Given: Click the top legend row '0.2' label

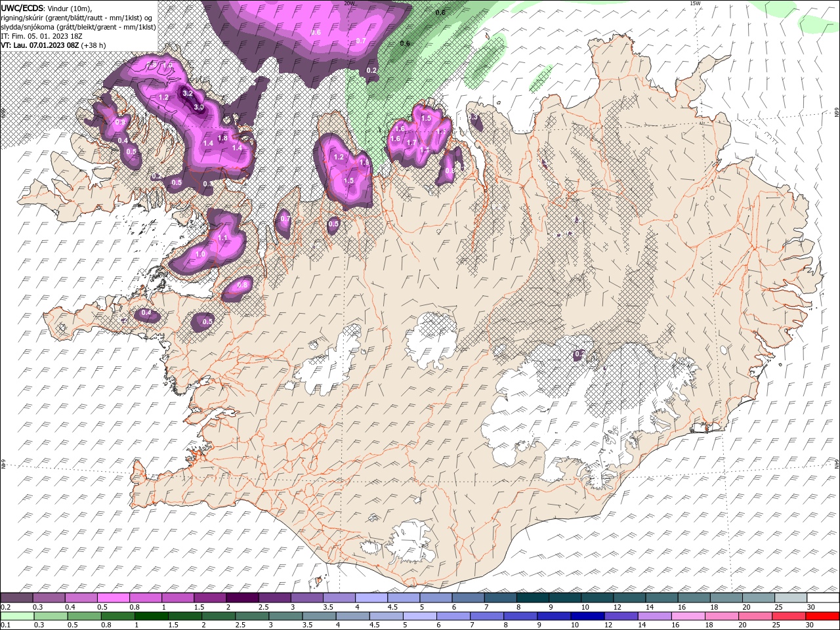Looking at the screenshot, I should [5, 607].
